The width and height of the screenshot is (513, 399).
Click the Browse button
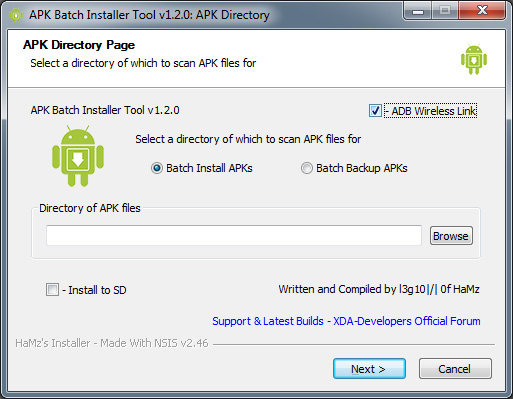[451, 236]
